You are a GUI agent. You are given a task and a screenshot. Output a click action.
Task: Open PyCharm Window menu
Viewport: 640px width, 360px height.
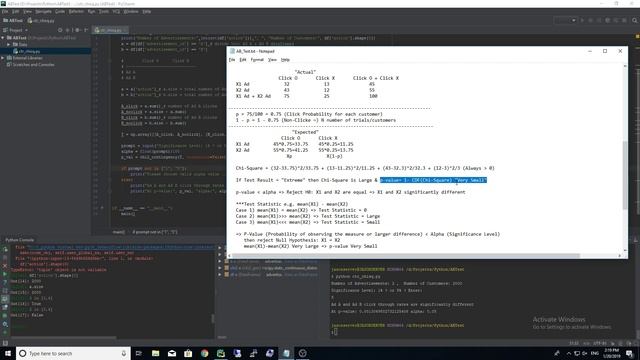pos(131,11)
